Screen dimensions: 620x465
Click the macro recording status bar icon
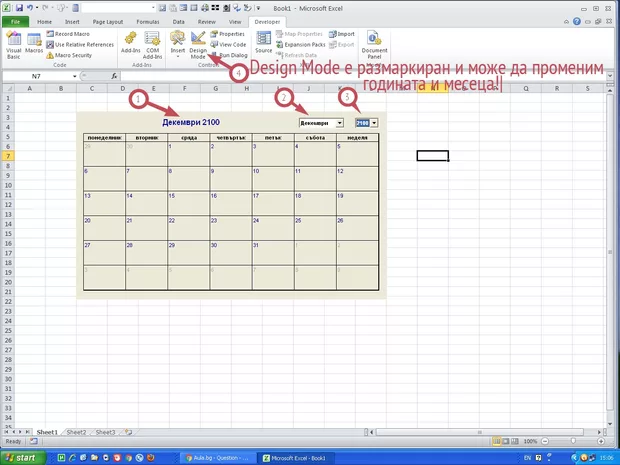34,441
